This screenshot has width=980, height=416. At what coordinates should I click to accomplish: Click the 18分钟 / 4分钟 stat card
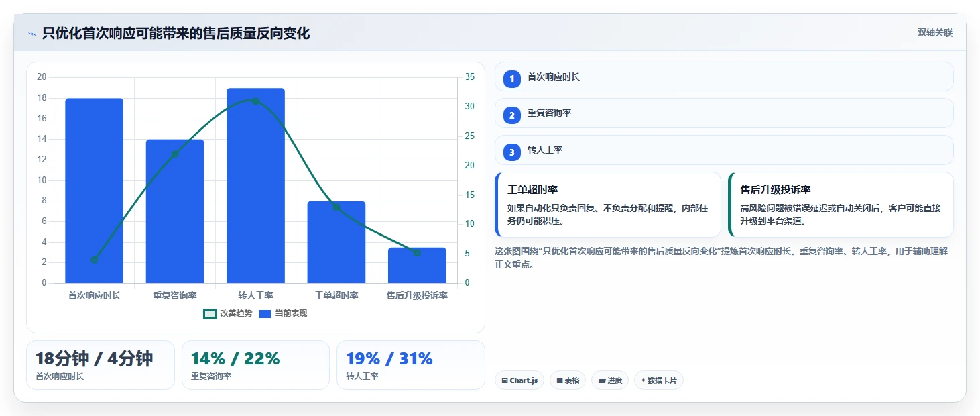pos(101,365)
